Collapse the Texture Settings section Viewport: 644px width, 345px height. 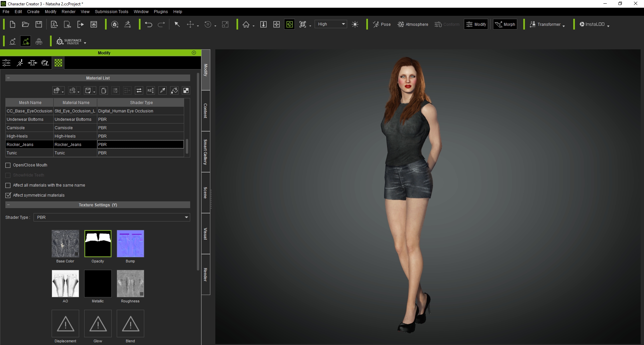[x=8, y=205]
